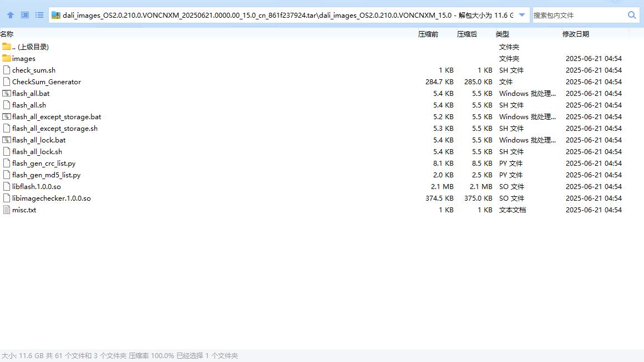Screen dimensions: 644x362
Task: Select the file name 'flash_all_except_storage.sh'
Action: pos(55,129)
